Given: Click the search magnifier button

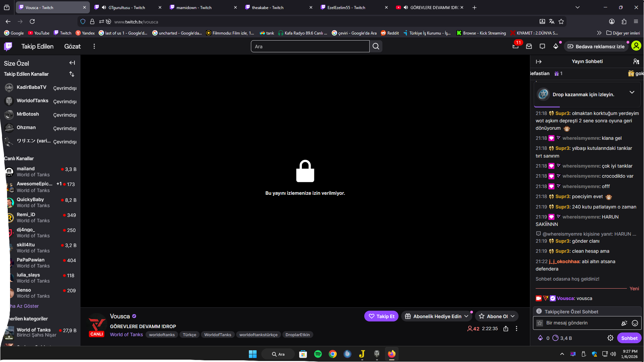Looking at the screenshot, I should (x=376, y=46).
